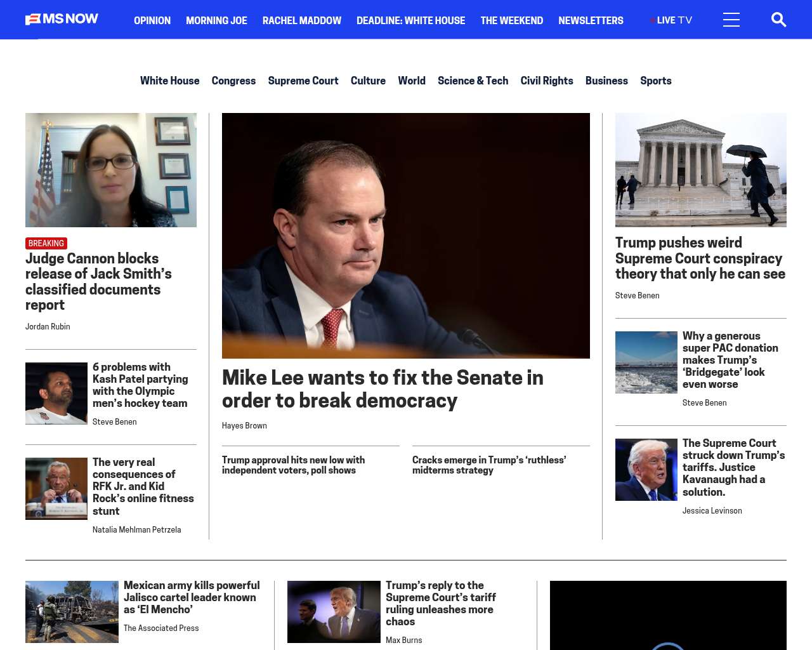Select the White House topic

(x=169, y=81)
